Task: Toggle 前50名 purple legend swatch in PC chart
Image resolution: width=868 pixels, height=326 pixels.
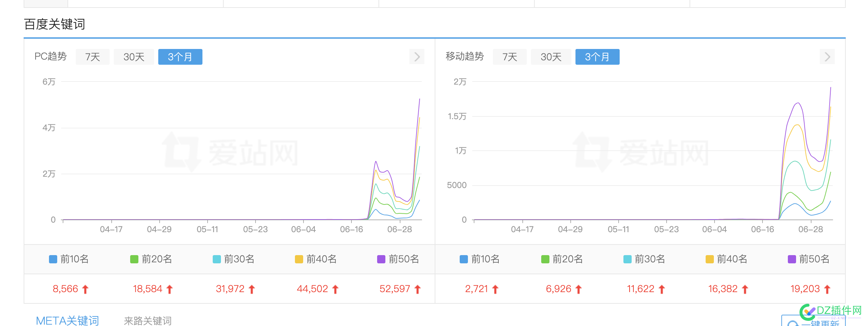Action: pos(381,259)
